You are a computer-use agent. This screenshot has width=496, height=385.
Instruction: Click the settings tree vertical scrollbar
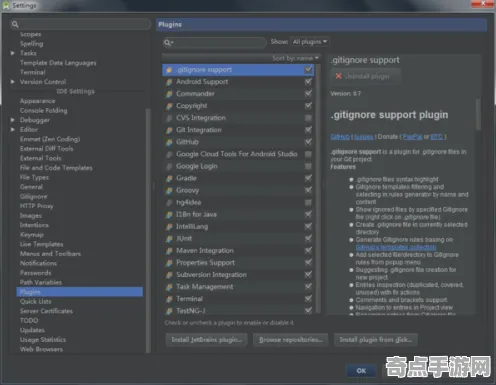148,230
